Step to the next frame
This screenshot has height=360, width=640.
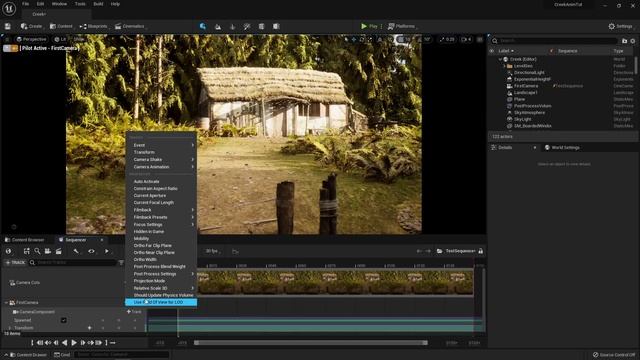tap(83, 343)
